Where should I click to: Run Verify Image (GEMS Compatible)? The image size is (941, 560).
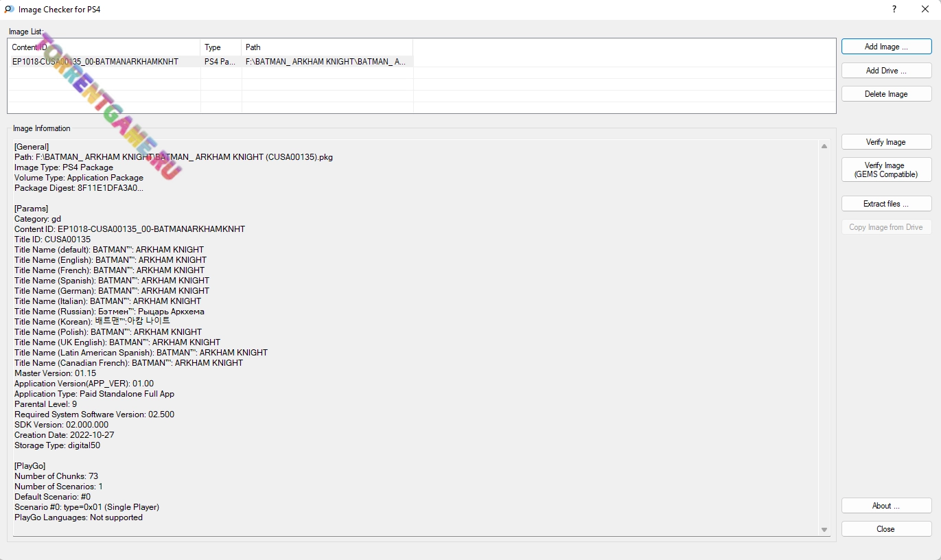pyautogui.click(x=886, y=170)
